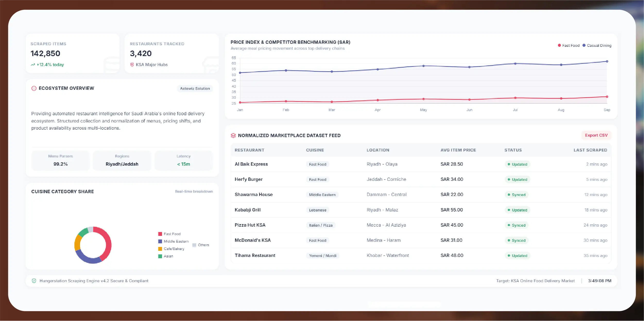Click Target: KSA Online Food Delivery Market

535,281
